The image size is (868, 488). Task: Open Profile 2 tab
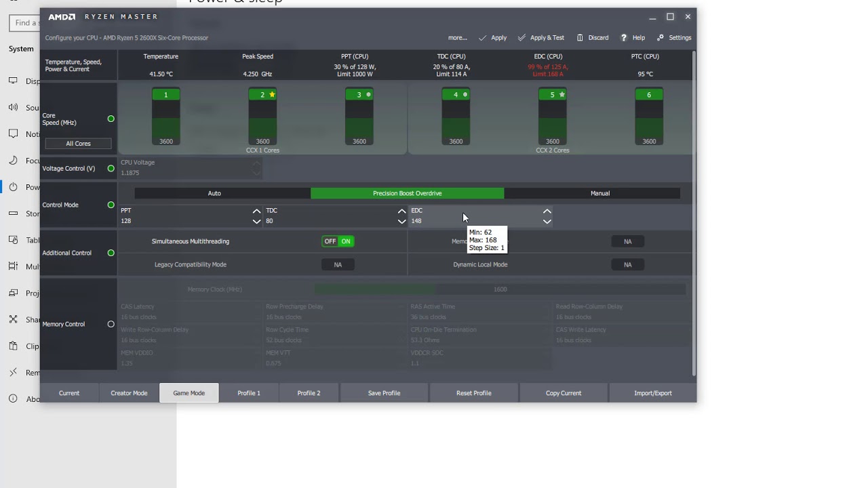[309, 393]
